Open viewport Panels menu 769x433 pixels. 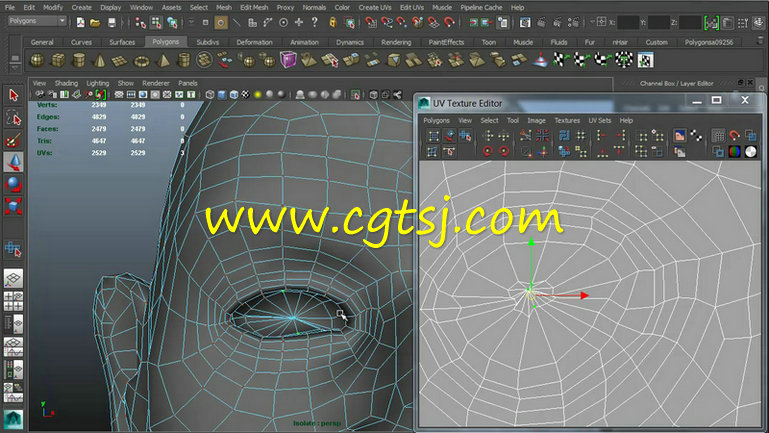188,83
